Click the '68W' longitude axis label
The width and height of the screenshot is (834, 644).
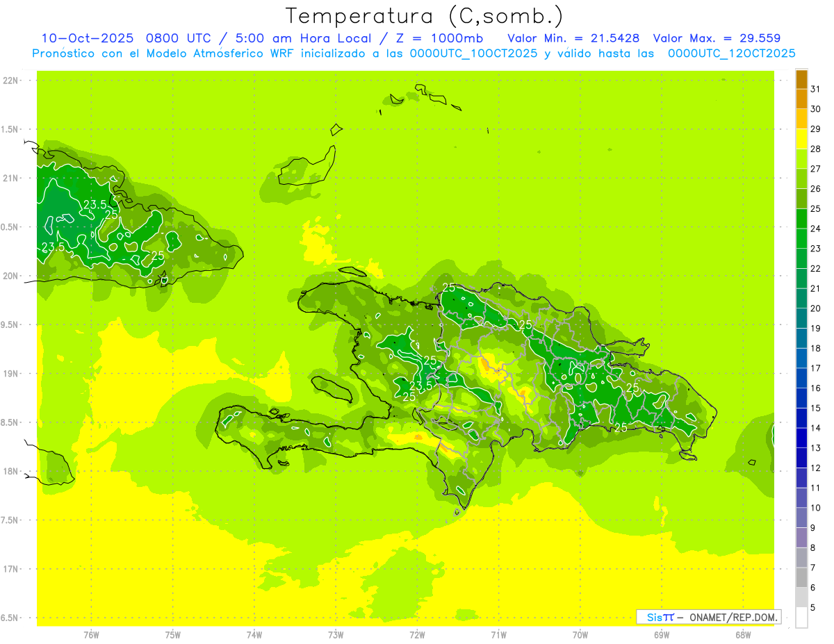click(743, 635)
